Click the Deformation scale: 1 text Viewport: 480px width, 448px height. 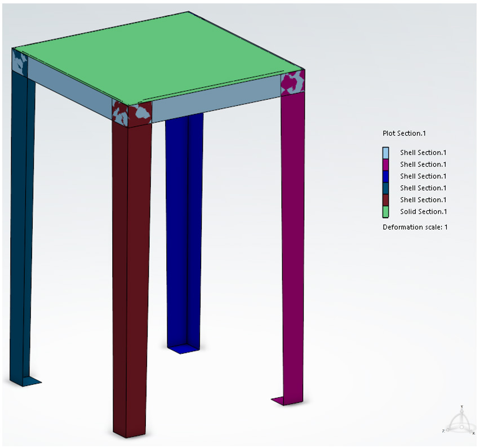click(x=415, y=227)
